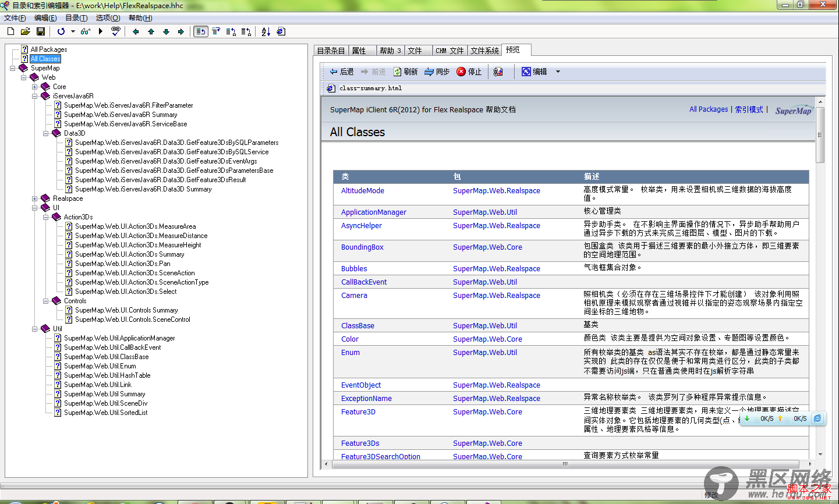
Task: Stop loading with the red 停止 button
Action: 469,72
